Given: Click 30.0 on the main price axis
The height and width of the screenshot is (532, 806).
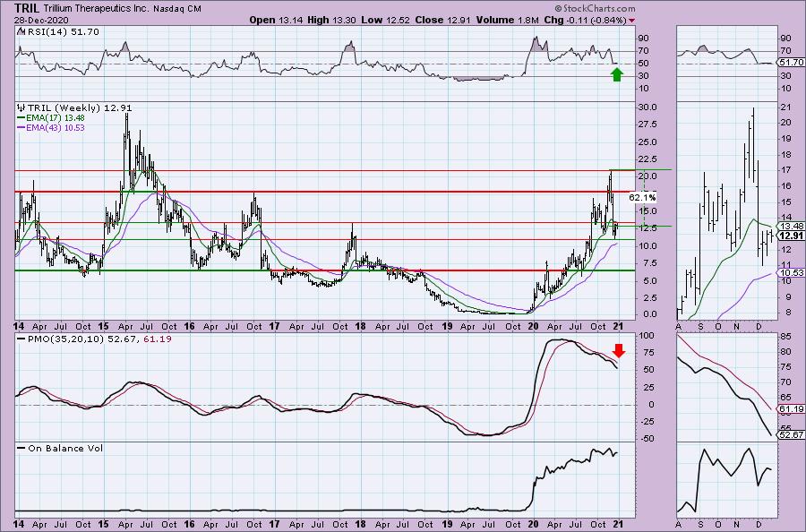Looking at the screenshot, I should pyautogui.click(x=647, y=107).
